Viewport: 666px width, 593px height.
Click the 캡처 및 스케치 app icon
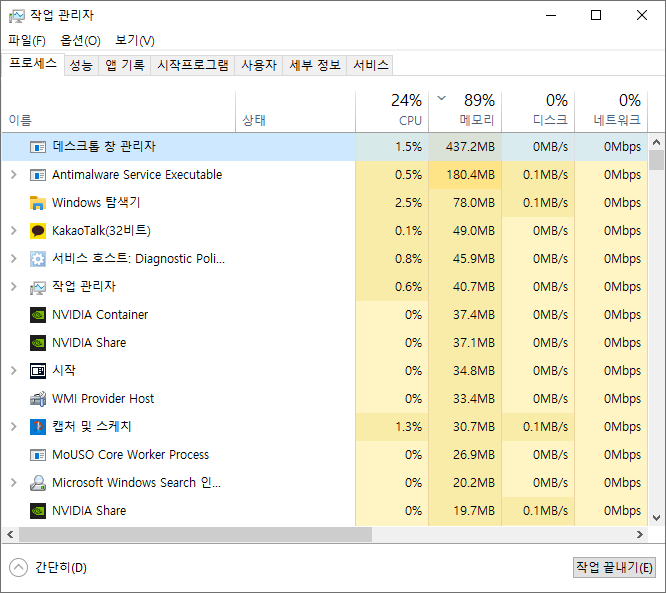pos(38,427)
